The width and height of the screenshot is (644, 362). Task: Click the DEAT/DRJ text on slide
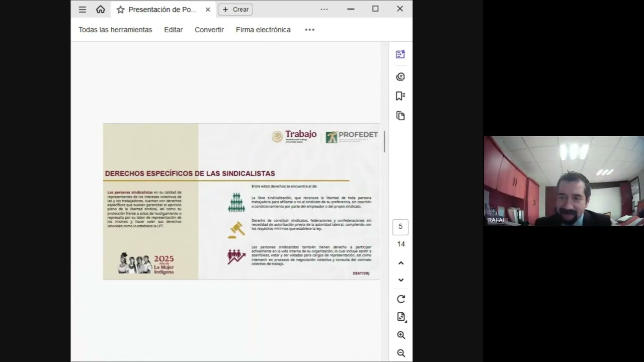pyautogui.click(x=361, y=273)
